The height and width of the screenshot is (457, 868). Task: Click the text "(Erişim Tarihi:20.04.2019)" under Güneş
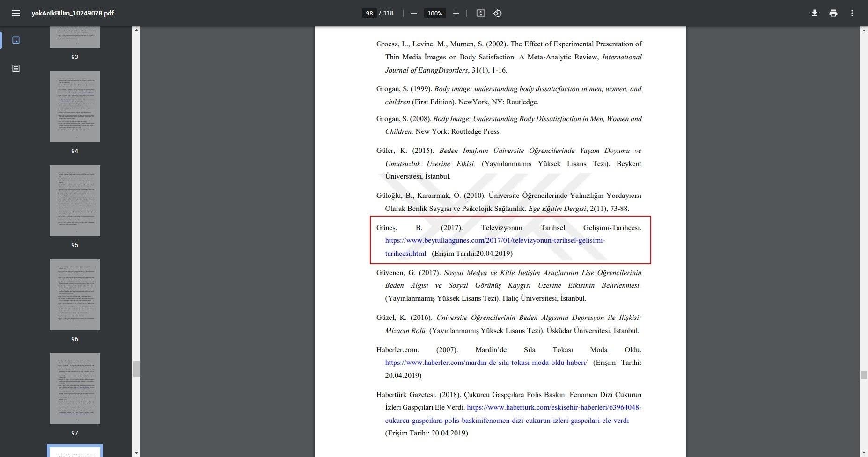[472, 254]
